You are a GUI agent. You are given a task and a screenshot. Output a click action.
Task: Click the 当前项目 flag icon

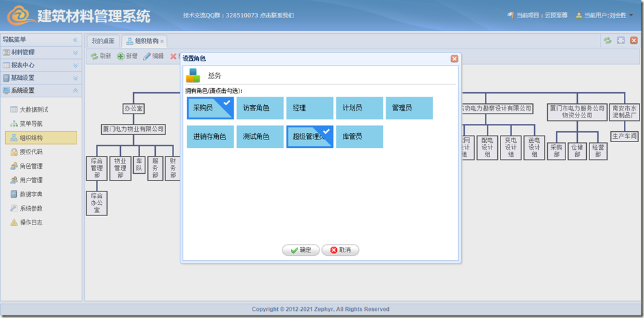(511, 15)
